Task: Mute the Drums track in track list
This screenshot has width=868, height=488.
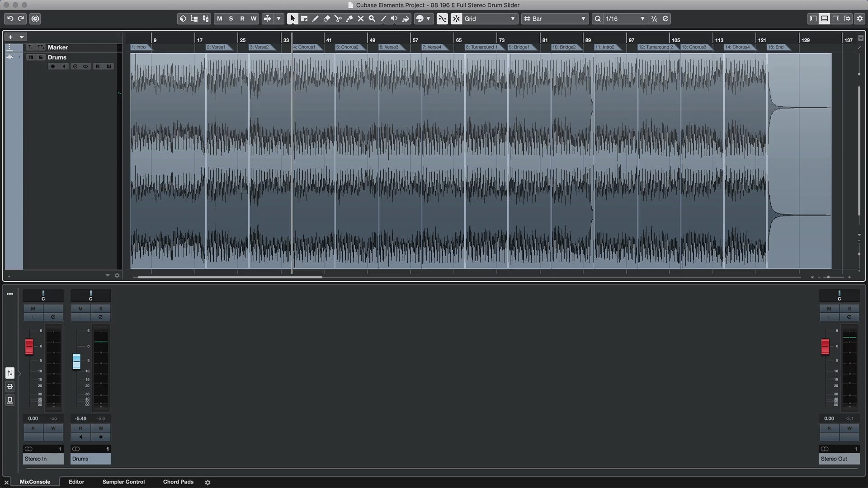Action: pos(31,57)
